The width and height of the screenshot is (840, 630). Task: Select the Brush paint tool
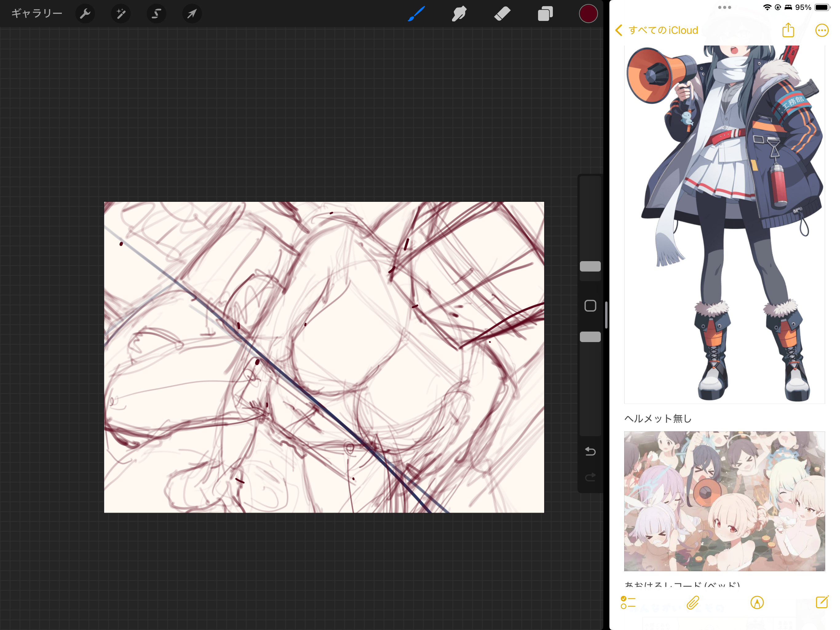[417, 14]
